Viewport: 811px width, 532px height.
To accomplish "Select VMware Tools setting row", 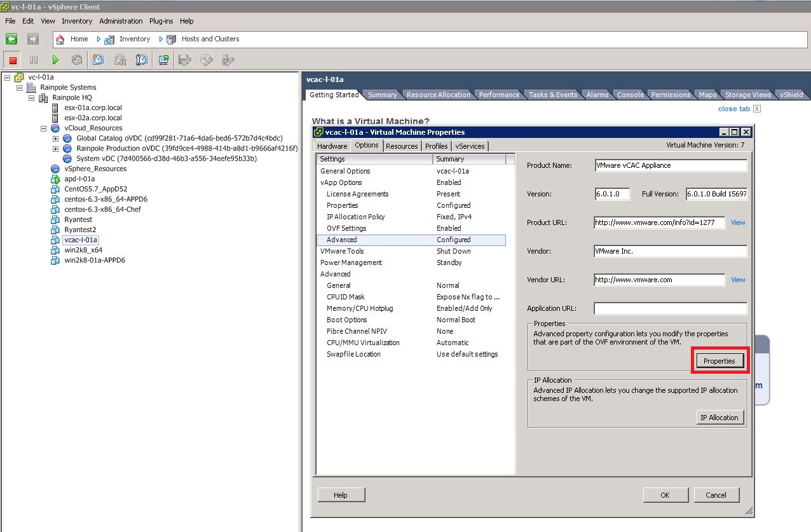I will pyautogui.click(x=411, y=251).
